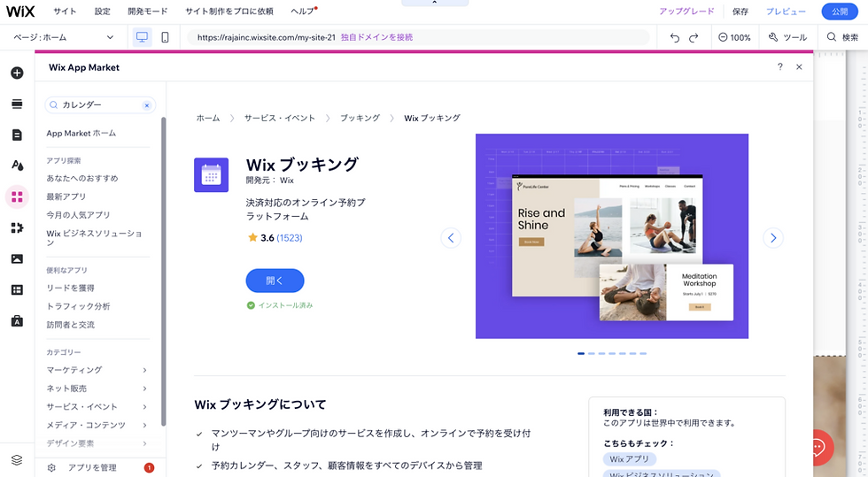Open the ヘルプ menu
This screenshot has width=868, height=477.
click(302, 12)
